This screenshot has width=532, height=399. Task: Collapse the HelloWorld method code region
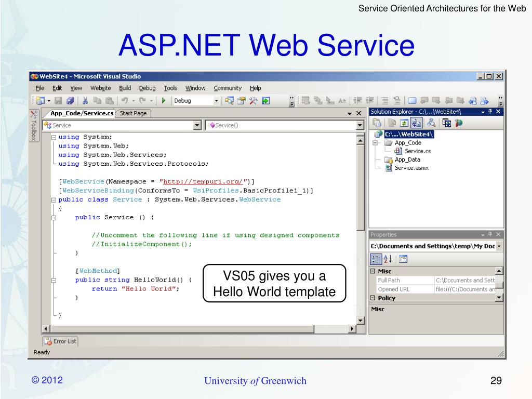pos(54,280)
